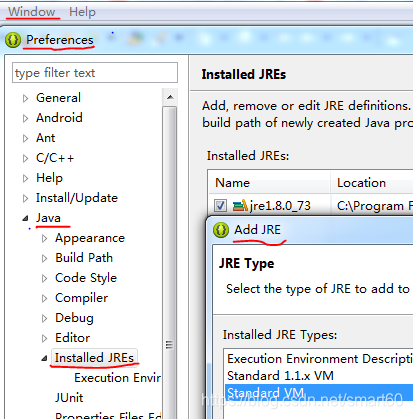Image resolution: width=413 pixels, height=419 pixels.
Task: Click the Name column header
Action: (269, 183)
